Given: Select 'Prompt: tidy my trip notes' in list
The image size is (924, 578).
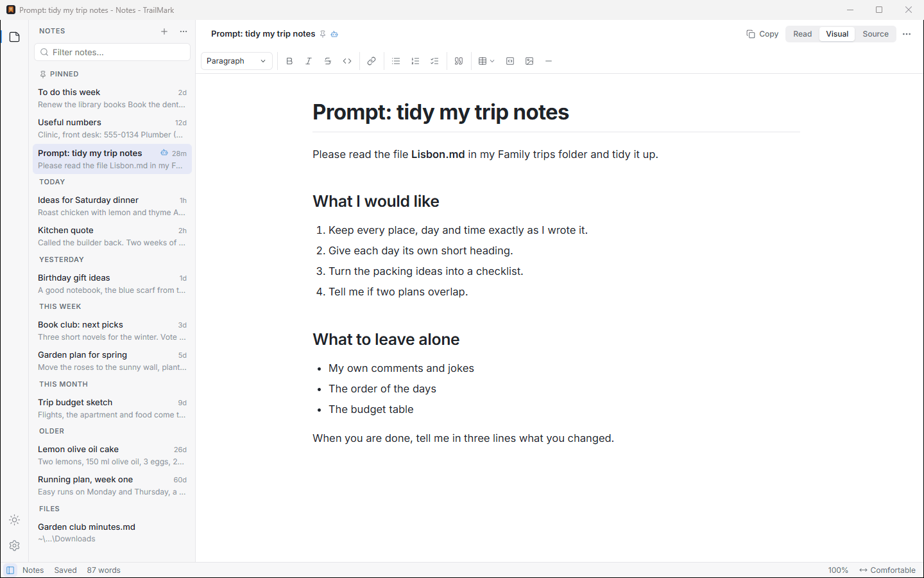Looking at the screenshot, I should tap(112, 159).
